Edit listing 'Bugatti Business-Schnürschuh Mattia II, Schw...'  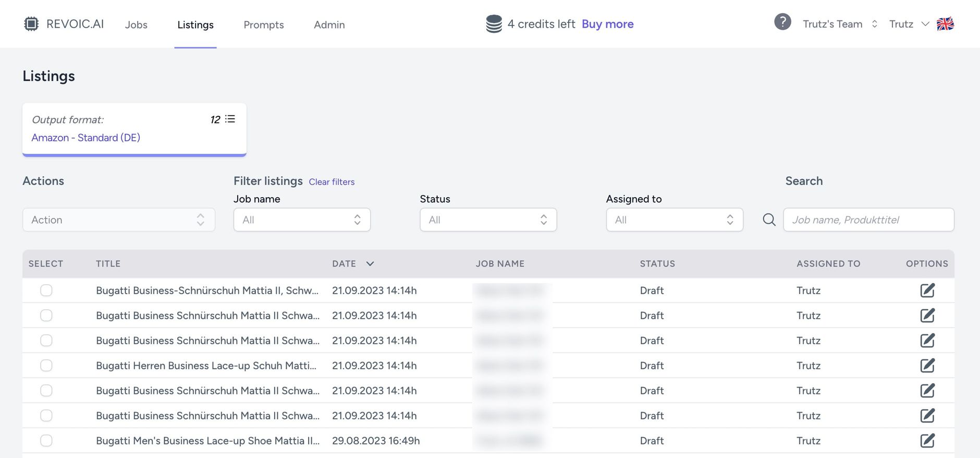[927, 290]
